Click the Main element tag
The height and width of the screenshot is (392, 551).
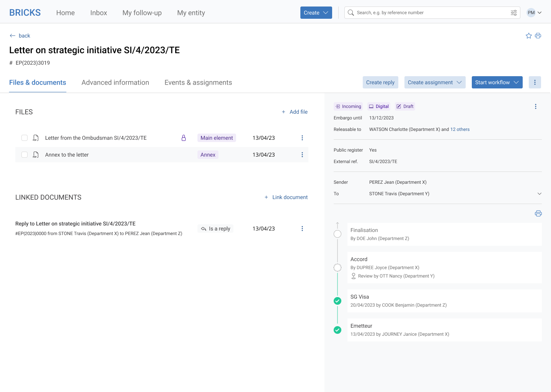(x=217, y=138)
